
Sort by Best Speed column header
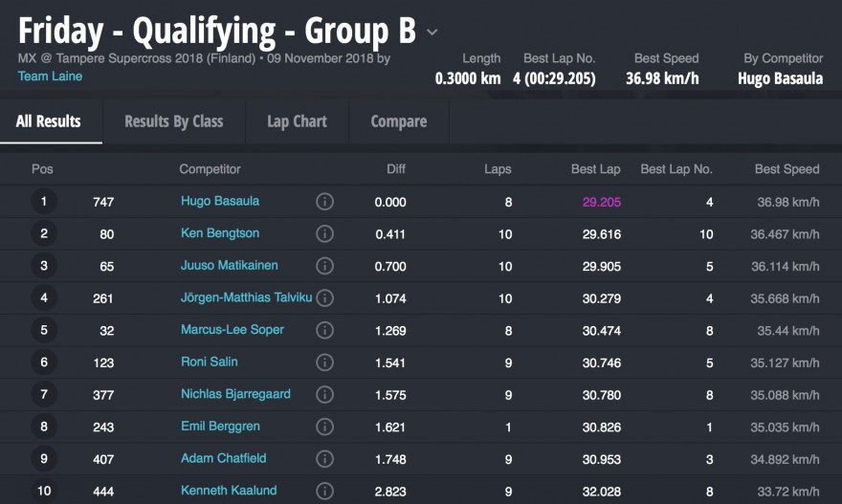(x=787, y=169)
